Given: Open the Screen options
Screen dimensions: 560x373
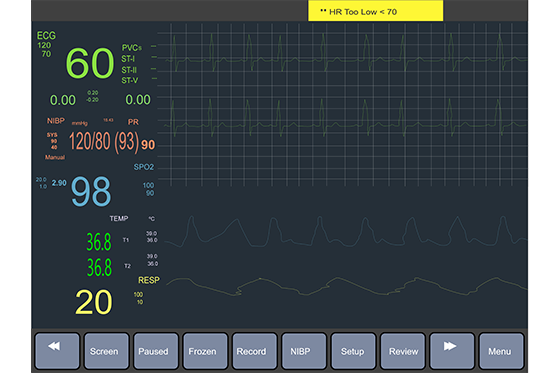Looking at the screenshot, I should pos(106,351).
